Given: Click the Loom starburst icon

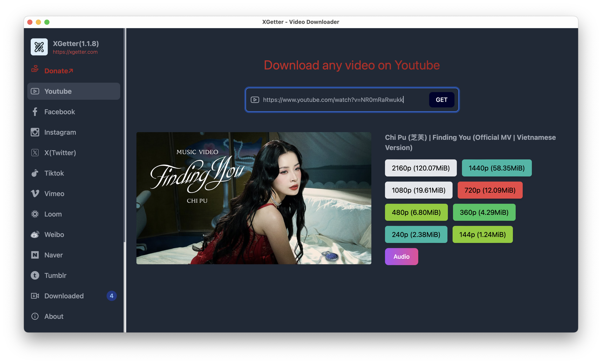Looking at the screenshot, I should (x=35, y=214).
